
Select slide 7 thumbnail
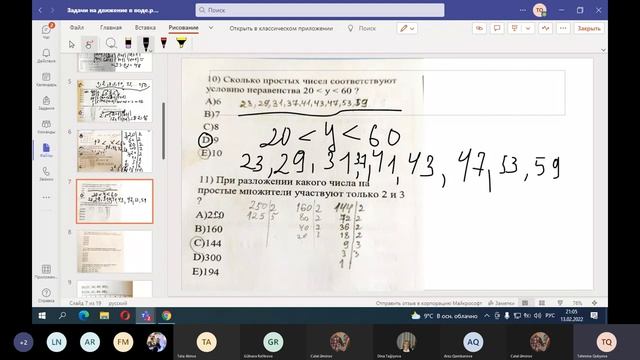pyautogui.click(x=115, y=201)
